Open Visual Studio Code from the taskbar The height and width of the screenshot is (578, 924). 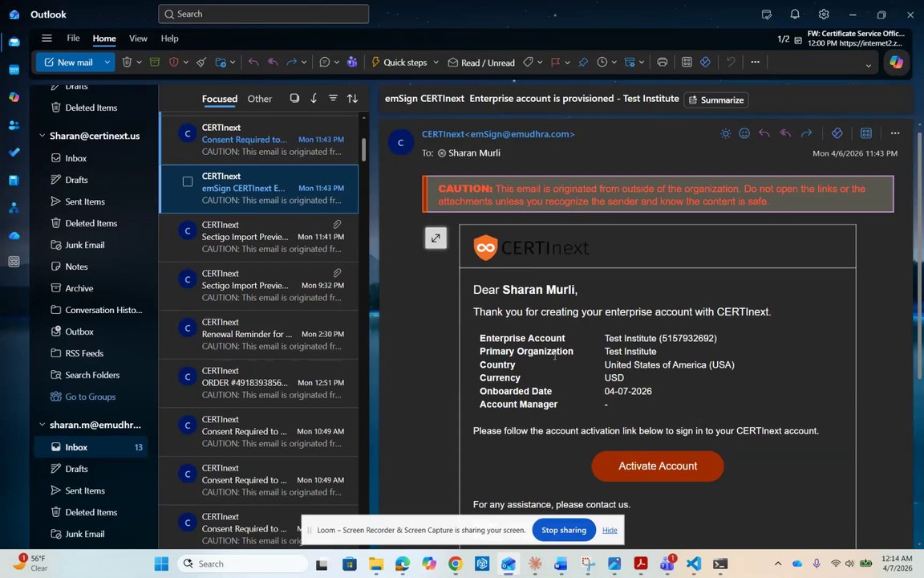[694, 564]
